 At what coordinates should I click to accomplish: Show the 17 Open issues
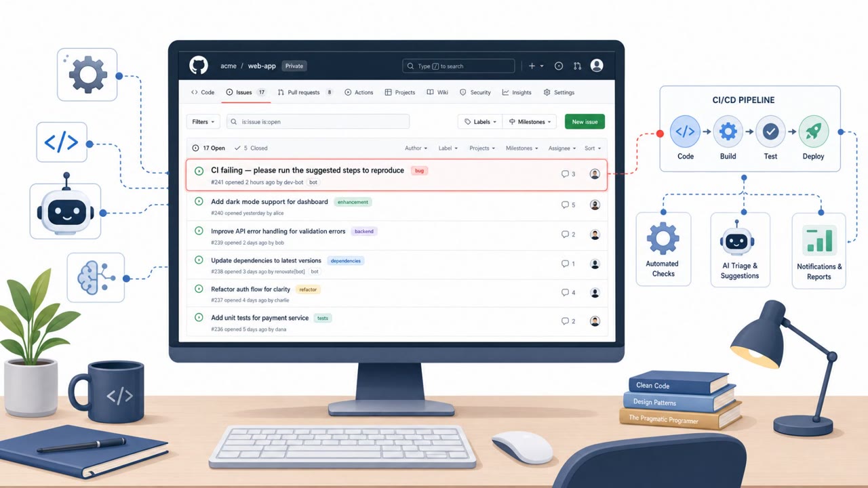pos(209,148)
